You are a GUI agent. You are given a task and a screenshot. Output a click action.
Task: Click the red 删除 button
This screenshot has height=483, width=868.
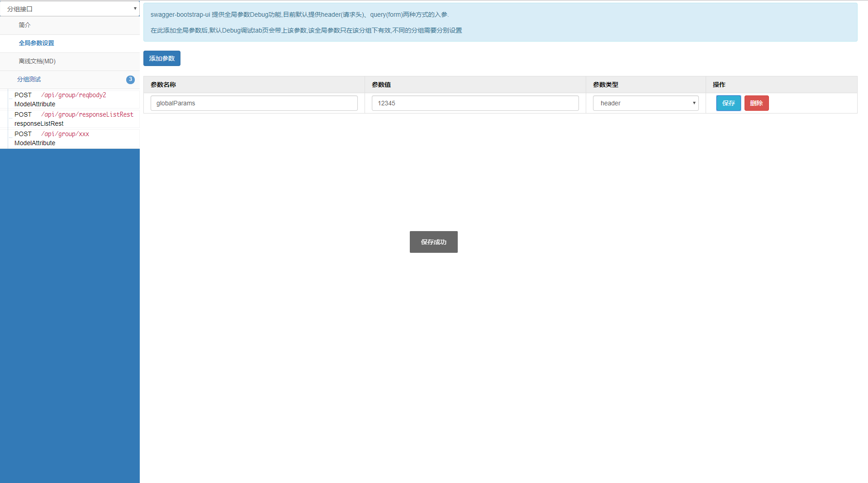pyautogui.click(x=756, y=103)
